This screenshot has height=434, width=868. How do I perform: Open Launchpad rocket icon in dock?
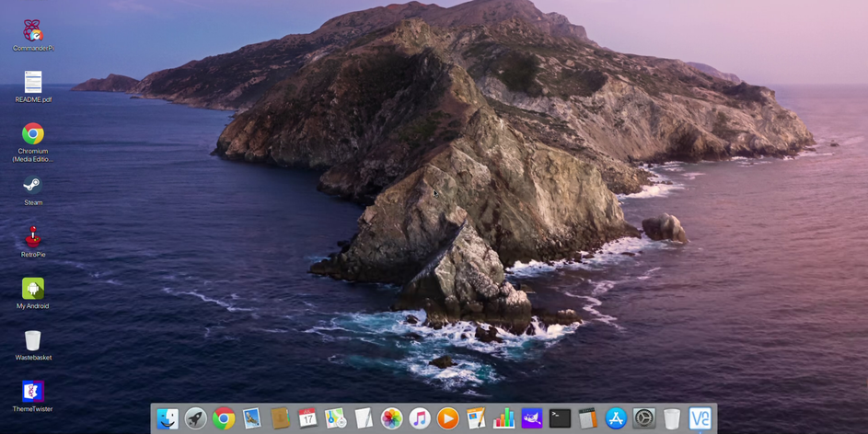[195, 418]
